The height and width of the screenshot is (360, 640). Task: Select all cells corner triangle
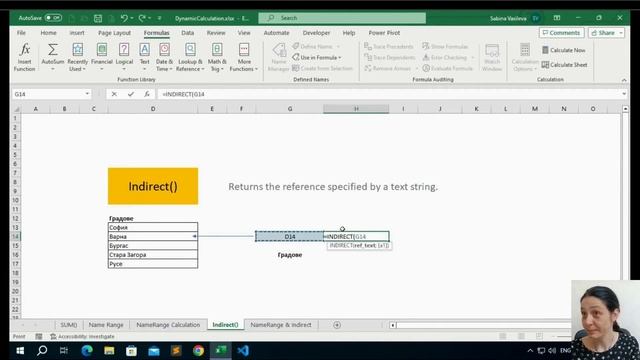click(x=16, y=109)
